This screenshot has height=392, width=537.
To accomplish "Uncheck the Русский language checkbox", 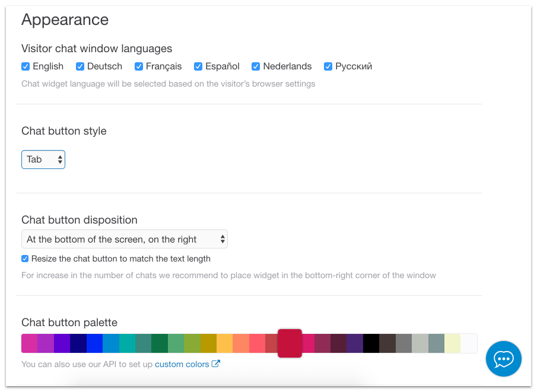I will [328, 66].
